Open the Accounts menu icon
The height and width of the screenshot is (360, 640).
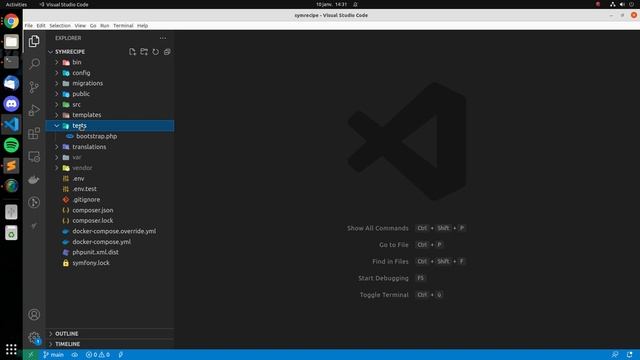tap(34, 315)
